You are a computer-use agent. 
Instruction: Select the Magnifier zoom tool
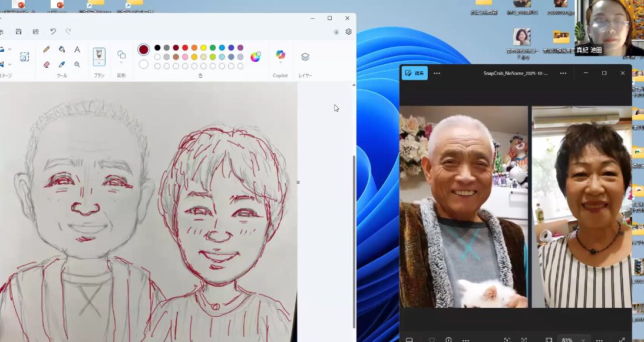pyautogui.click(x=77, y=64)
